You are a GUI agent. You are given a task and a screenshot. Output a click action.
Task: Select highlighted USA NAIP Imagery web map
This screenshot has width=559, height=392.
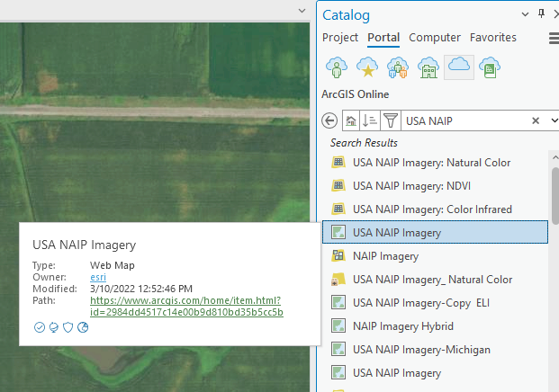pos(435,232)
